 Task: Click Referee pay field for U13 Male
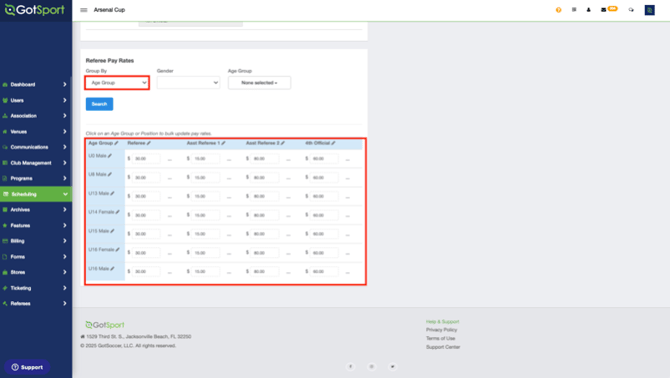pyautogui.click(x=146, y=196)
